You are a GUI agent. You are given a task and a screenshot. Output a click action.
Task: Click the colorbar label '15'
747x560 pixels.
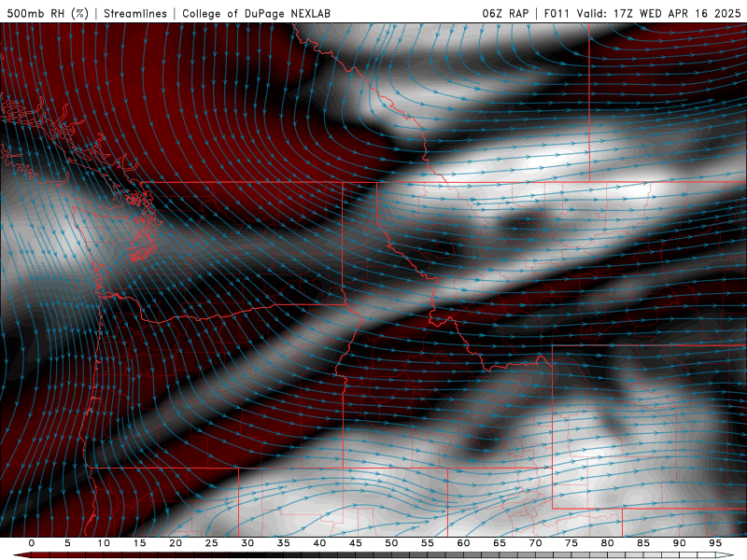click(139, 543)
